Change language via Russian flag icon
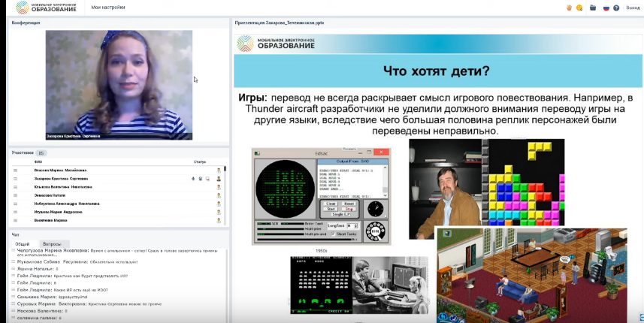This screenshot has width=644, height=323. click(x=606, y=8)
